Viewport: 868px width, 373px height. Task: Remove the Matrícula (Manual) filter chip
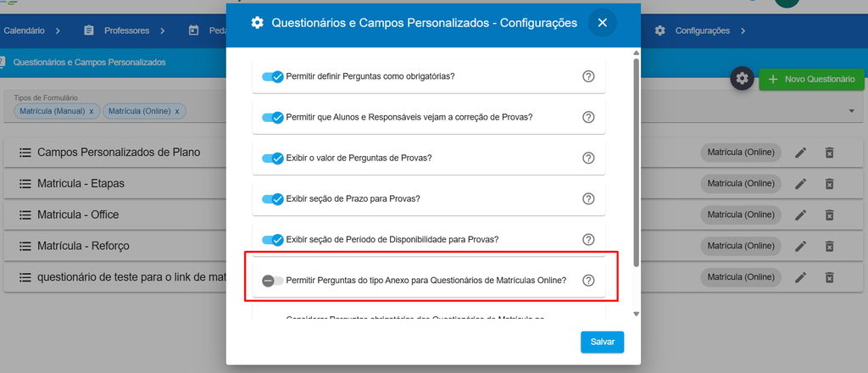click(92, 111)
